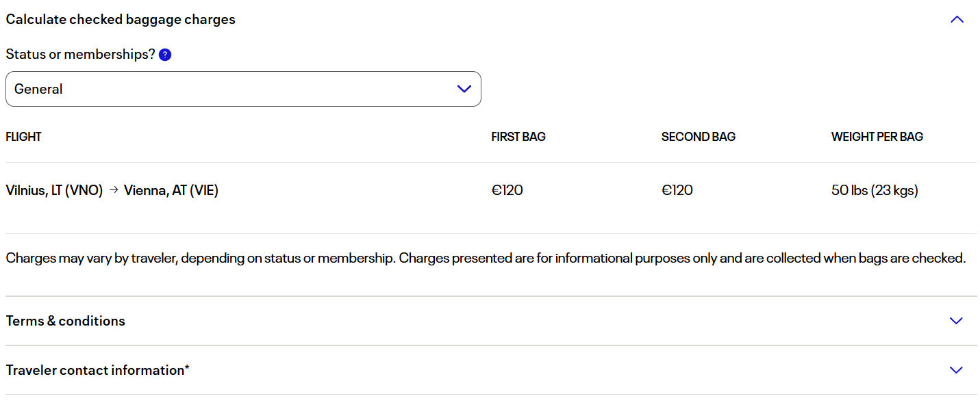The height and width of the screenshot is (407, 980).
Task: Select the Vienna, AT (VIE) destination text
Action: (171, 190)
